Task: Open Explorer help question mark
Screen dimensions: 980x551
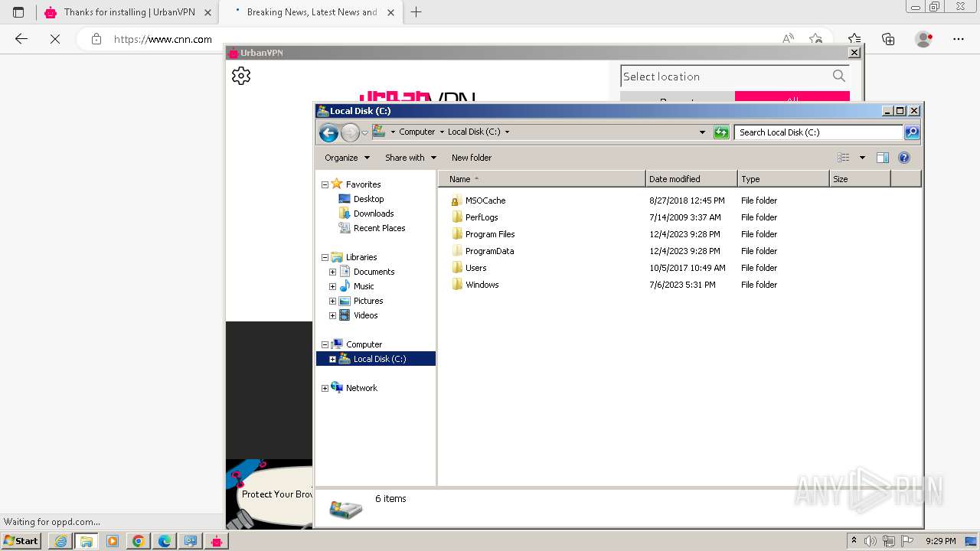Action: 904,158
